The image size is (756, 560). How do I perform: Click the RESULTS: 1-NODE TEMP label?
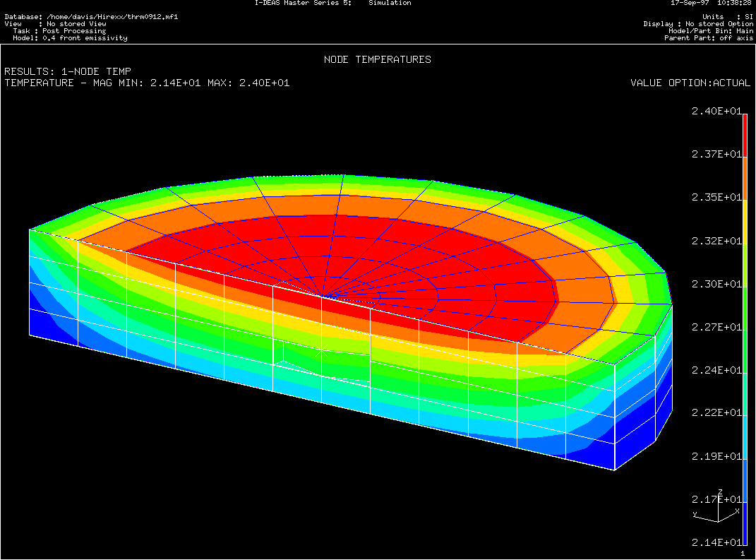pos(68,71)
